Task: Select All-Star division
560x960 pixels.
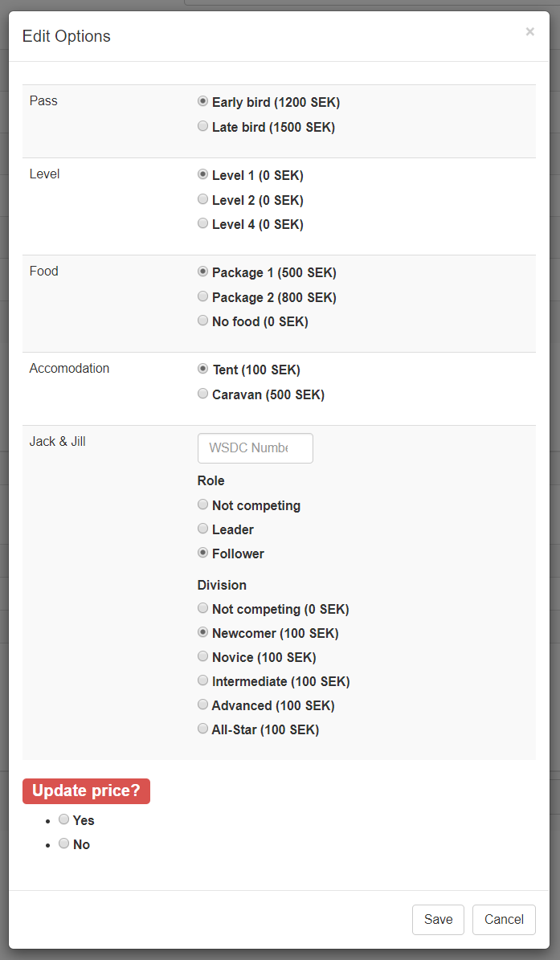Action: coord(203,729)
